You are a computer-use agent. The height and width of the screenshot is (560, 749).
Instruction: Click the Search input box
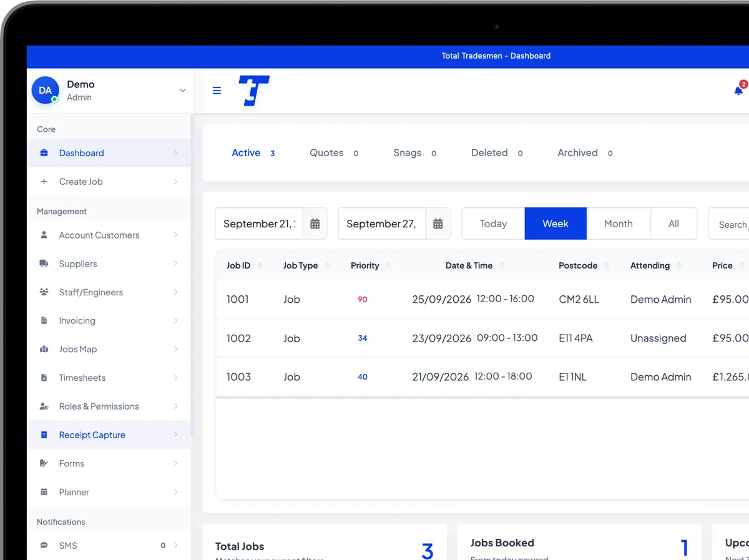tap(728, 224)
